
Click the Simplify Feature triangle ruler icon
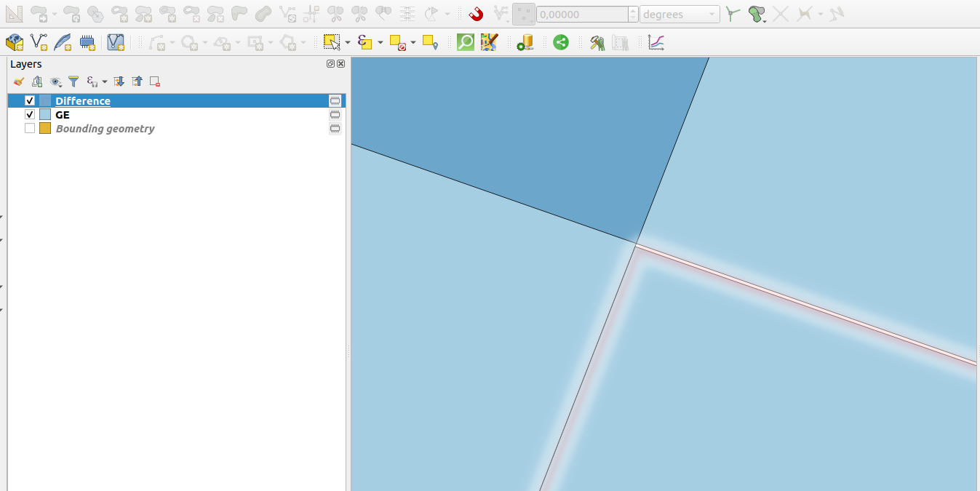pos(15,13)
